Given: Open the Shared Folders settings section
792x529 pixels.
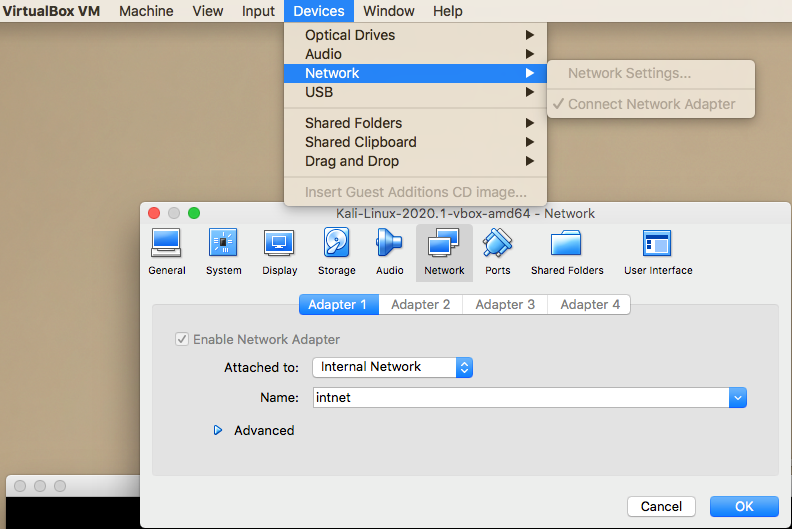Looking at the screenshot, I should (x=567, y=252).
